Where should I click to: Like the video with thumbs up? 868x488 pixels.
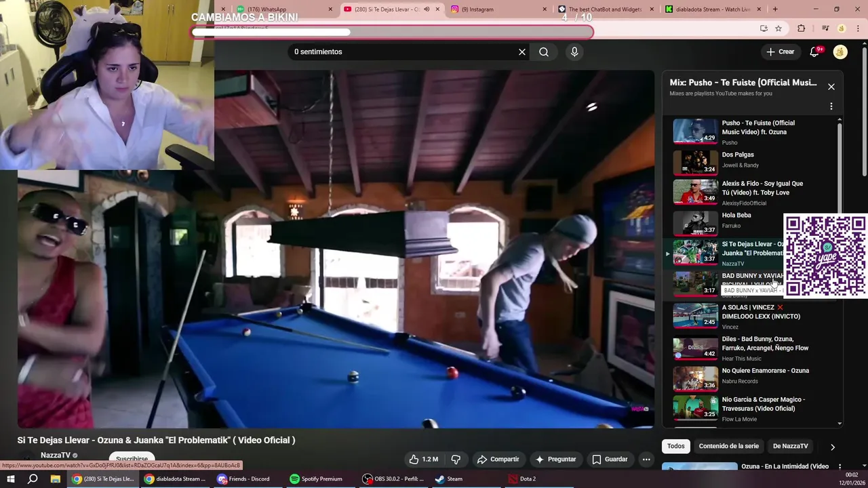(423, 460)
